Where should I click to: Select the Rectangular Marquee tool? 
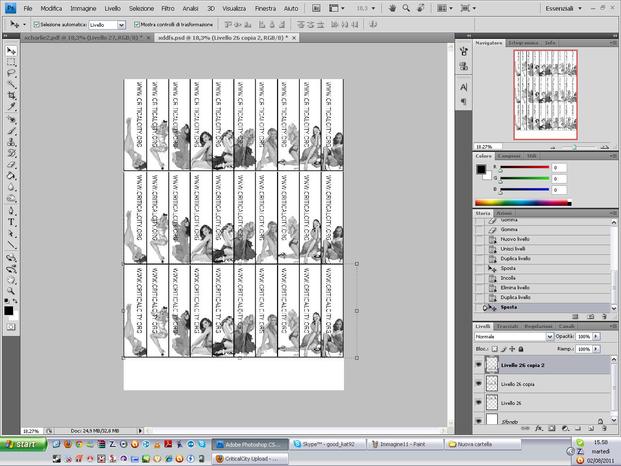[x=11, y=62]
